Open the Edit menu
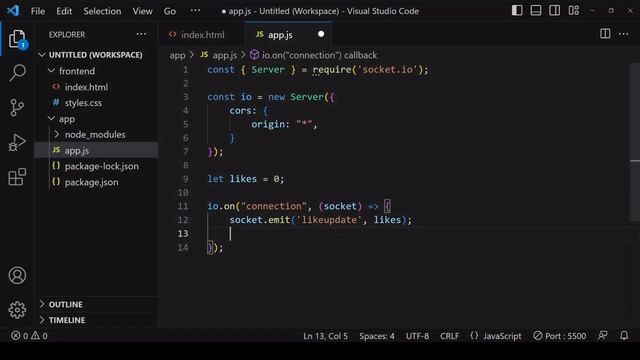 click(64, 11)
